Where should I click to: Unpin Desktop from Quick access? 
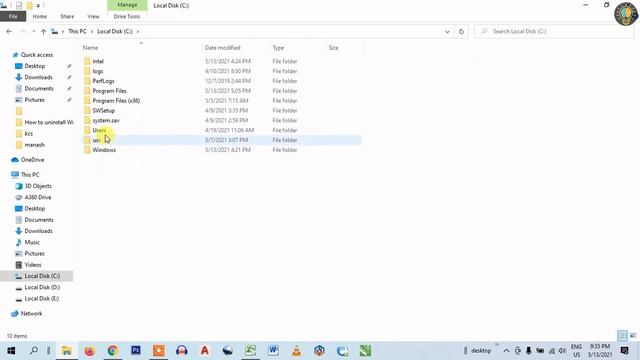(x=69, y=66)
